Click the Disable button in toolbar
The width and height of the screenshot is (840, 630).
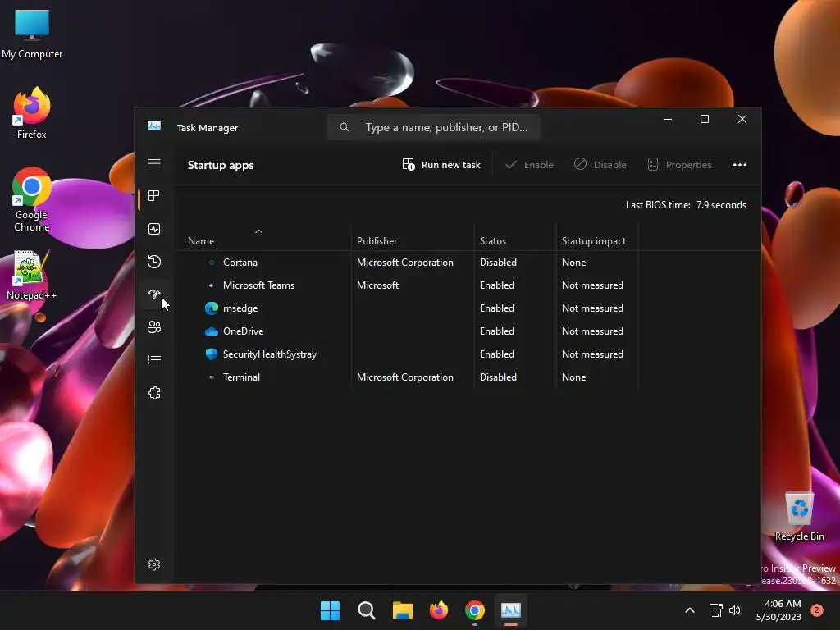(600, 164)
